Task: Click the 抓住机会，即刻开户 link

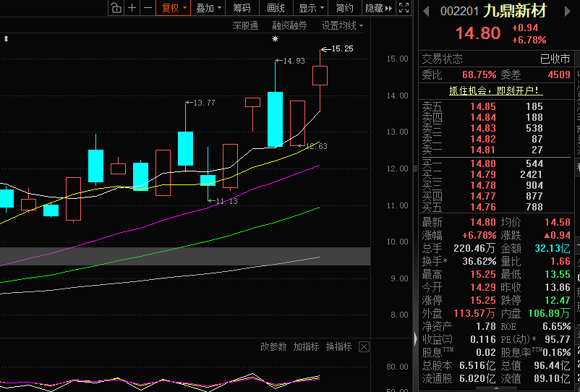Action: pyautogui.click(x=495, y=91)
